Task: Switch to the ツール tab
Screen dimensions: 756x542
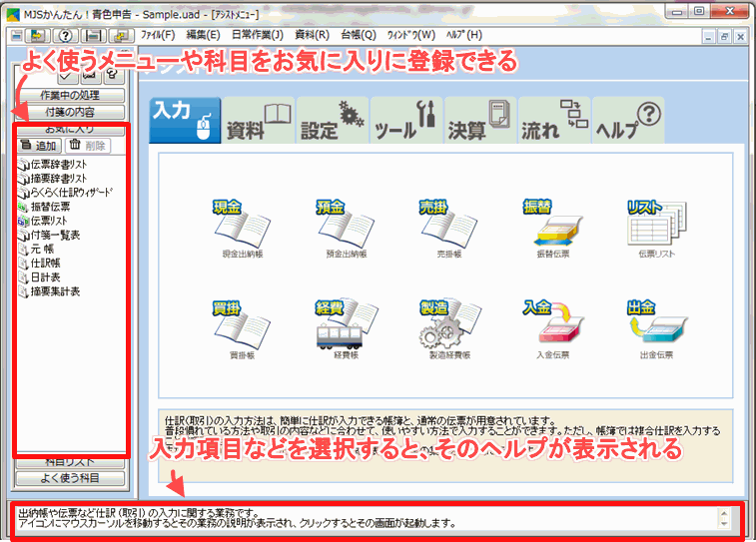Action: [406, 120]
